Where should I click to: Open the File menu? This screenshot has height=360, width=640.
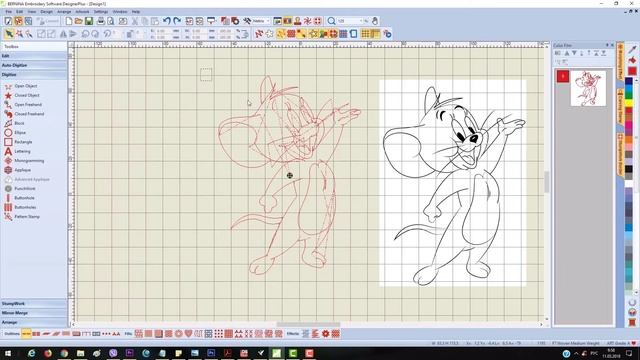(x=9, y=12)
